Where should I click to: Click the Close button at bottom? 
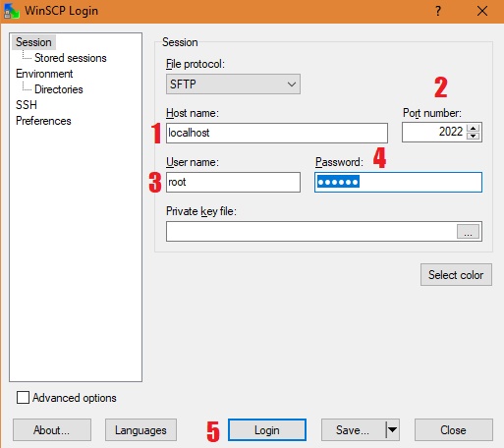pyautogui.click(x=453, y=430)
